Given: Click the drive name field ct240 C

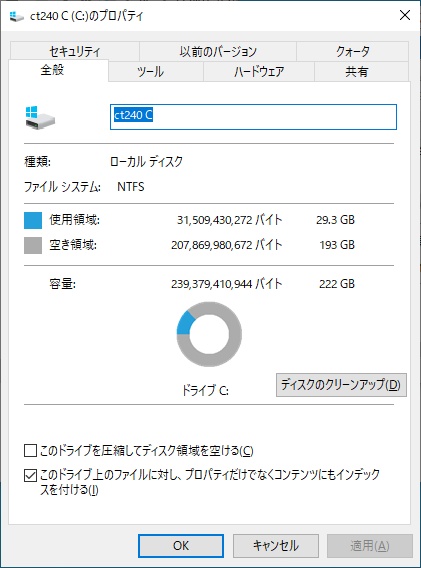Looking at the screenshot, I should [253, 117].
